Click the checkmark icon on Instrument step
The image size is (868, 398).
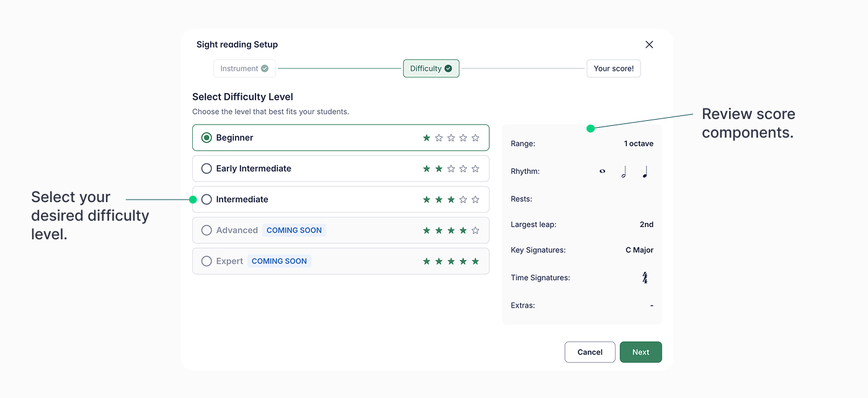265,69
